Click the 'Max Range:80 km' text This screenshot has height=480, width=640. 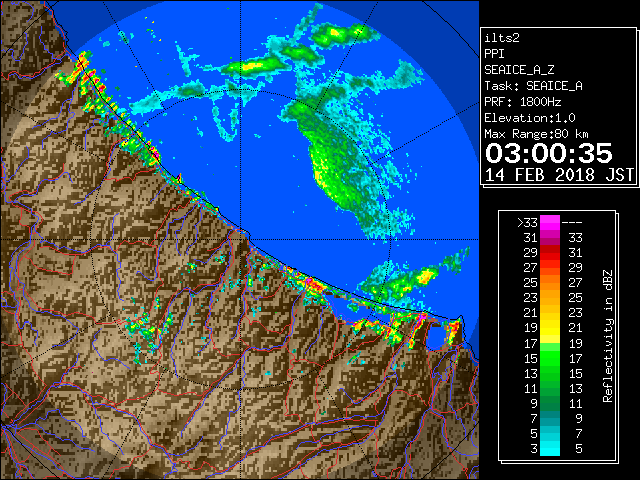[536, 134]
